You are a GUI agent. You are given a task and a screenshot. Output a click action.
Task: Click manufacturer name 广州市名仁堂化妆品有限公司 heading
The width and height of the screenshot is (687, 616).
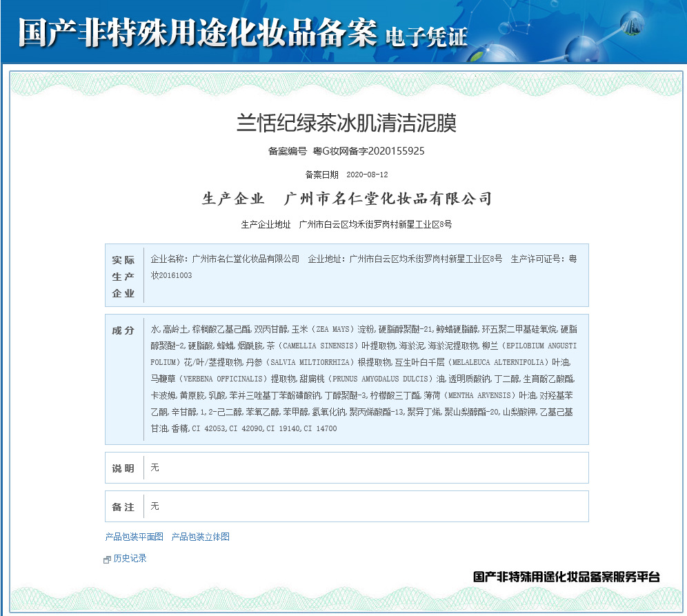click(x=388, y=199)
